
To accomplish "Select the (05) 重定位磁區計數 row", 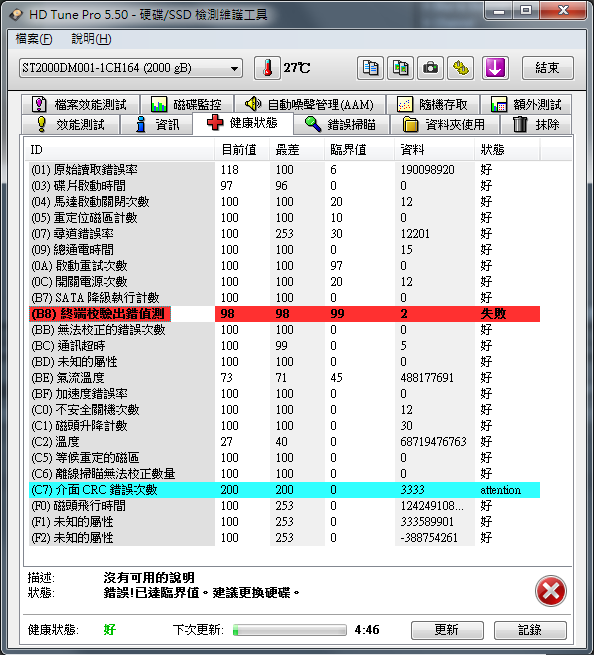I will pyautogui.click(x=284, y=218).
